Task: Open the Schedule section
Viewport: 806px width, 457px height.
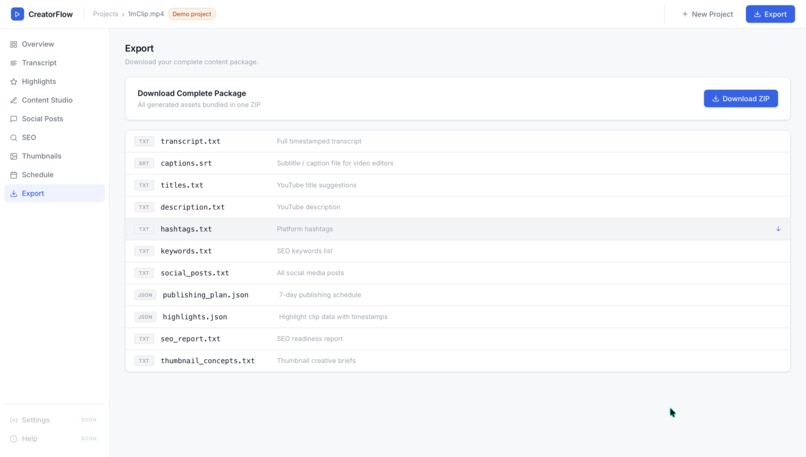Action: [54, 175]
